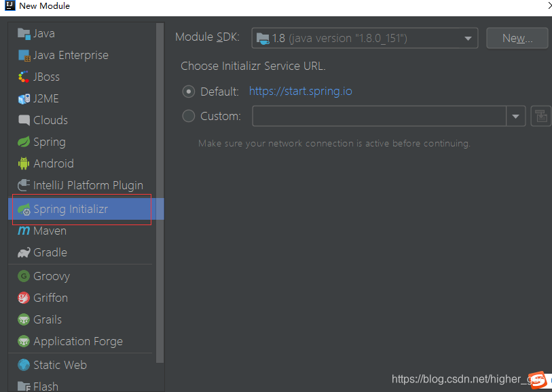Click the Gradle elephant icon
Image resolution: width=552 pixels, height=392 pixels.
click(24, 252)
